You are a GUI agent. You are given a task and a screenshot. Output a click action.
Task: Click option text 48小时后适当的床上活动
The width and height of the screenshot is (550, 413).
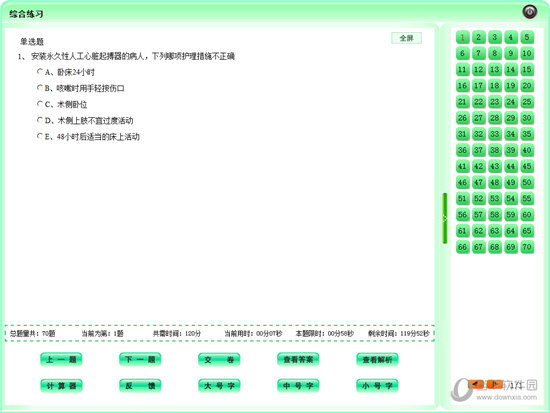[x=98, y=137]
